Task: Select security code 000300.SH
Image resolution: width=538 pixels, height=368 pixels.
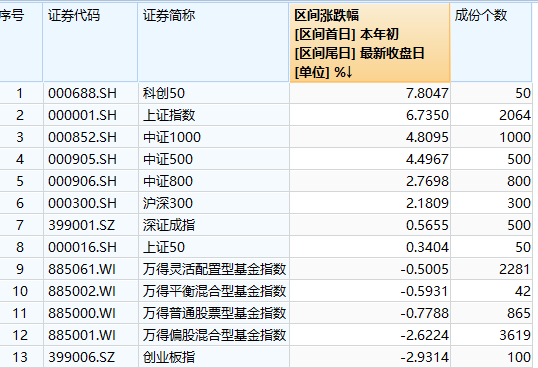Action: coord(82,203)
